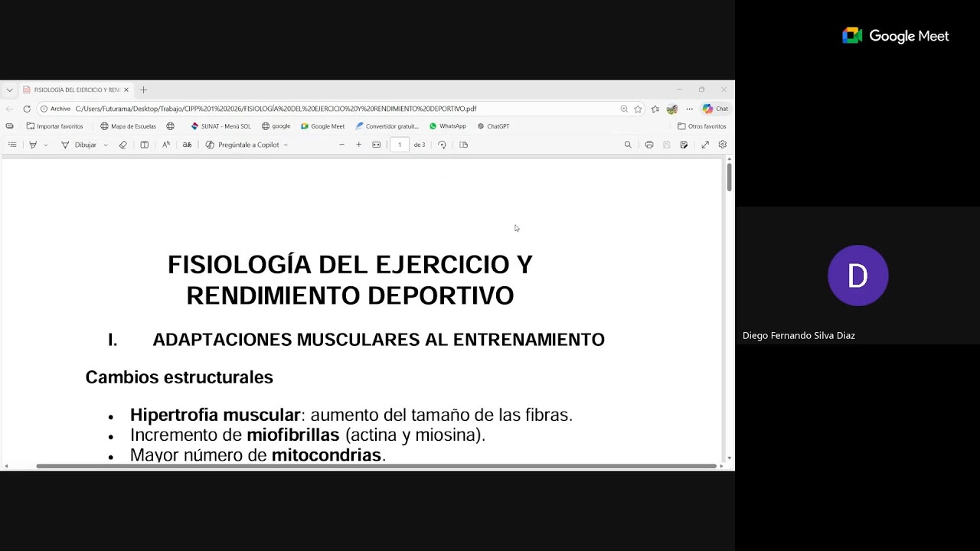Open the tab actions menu chevron
Screen dimensions: 980x551
[9, 90]
